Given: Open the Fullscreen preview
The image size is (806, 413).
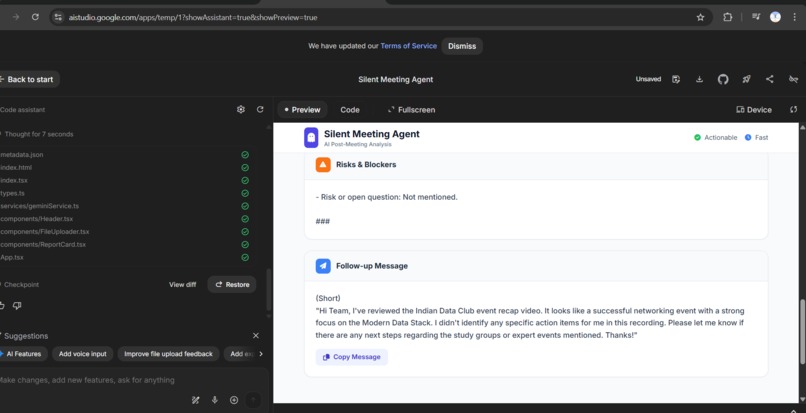Looking at the screenshot, I should pyautogui.click(x=411, y=110).
